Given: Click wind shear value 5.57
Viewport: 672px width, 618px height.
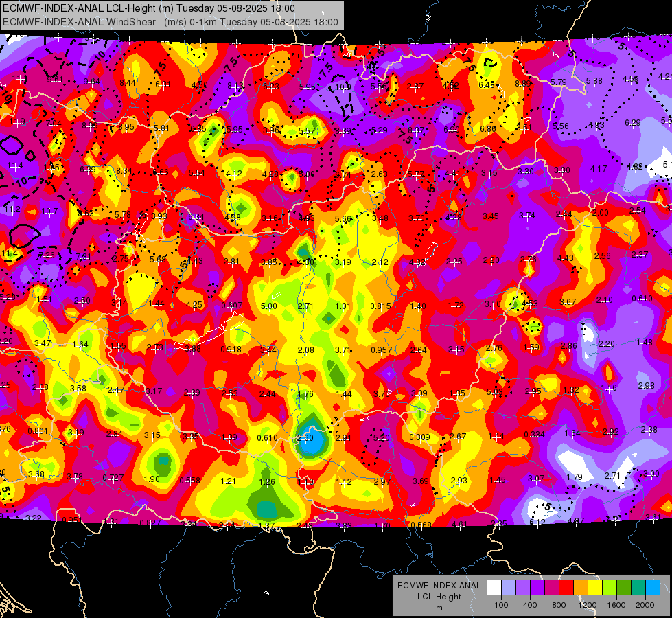Looking at the screenshot, I should tap(307, 131).
